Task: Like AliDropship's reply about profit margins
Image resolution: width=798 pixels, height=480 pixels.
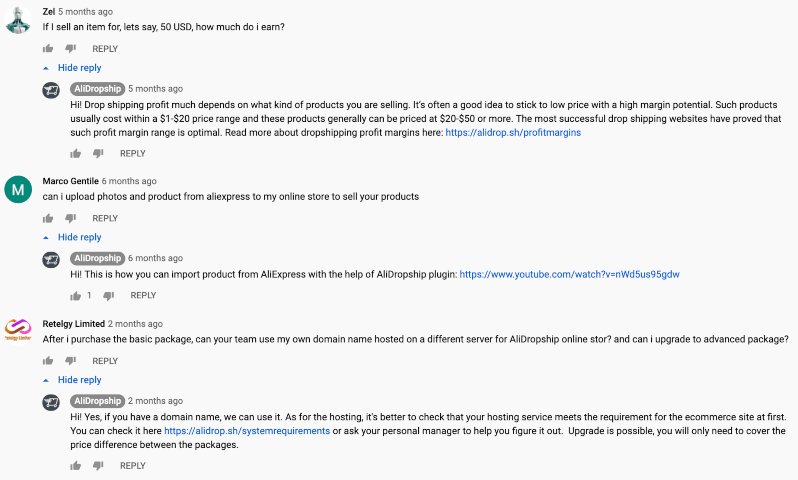Action: pyautogui.click(x=76, y=153)
